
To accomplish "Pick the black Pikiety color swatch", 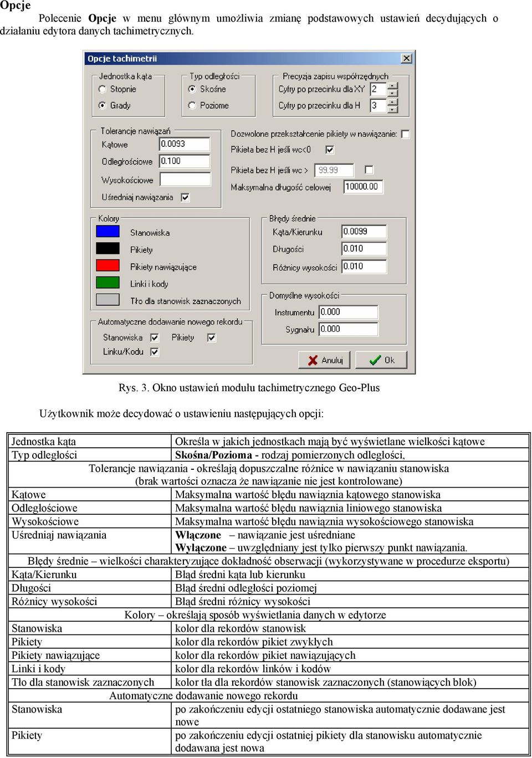I will click(108, 248).
